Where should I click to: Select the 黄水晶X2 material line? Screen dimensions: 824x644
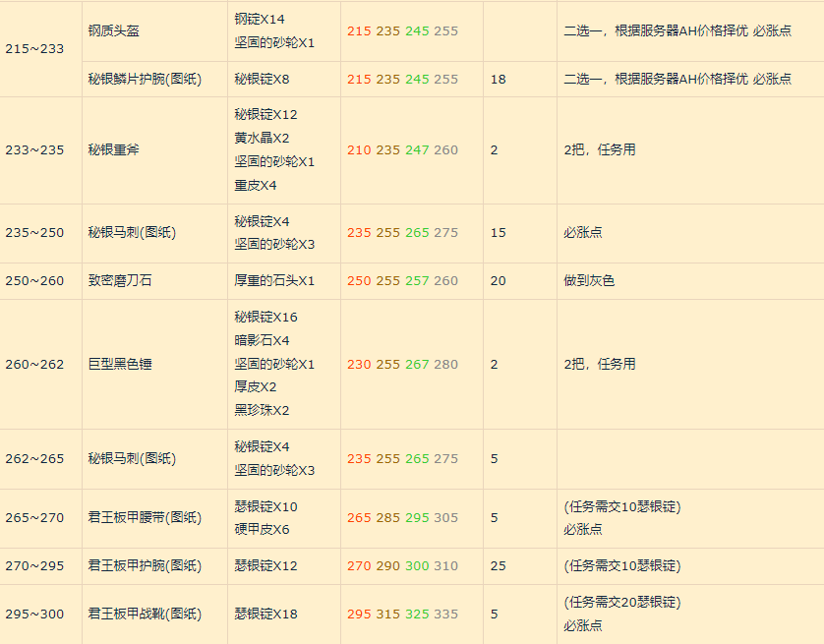click(x=262, y=139)
